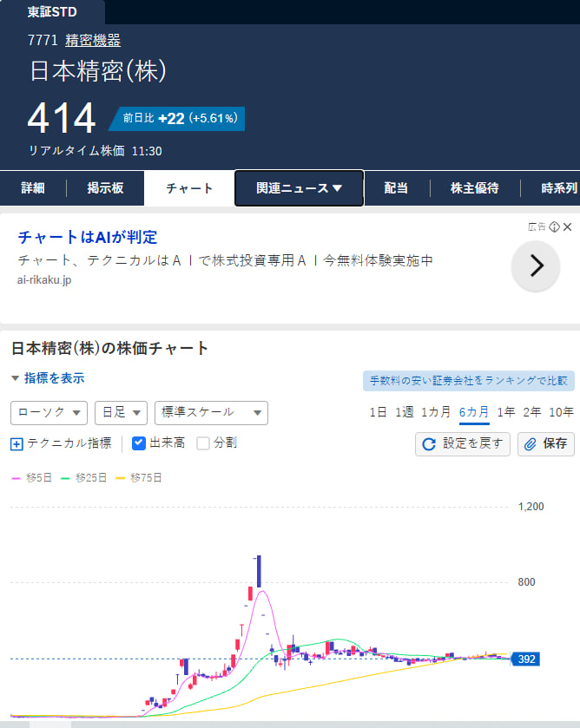Click the 移75日 legend item
The height and width of the screenshot is (728, 580).
coord(139,478)
